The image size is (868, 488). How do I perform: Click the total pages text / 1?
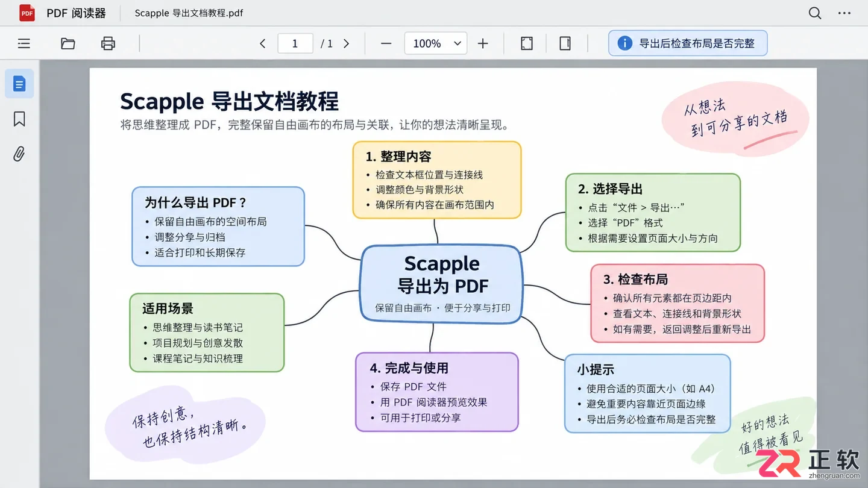pyautogui.click(x=327, y=43)
